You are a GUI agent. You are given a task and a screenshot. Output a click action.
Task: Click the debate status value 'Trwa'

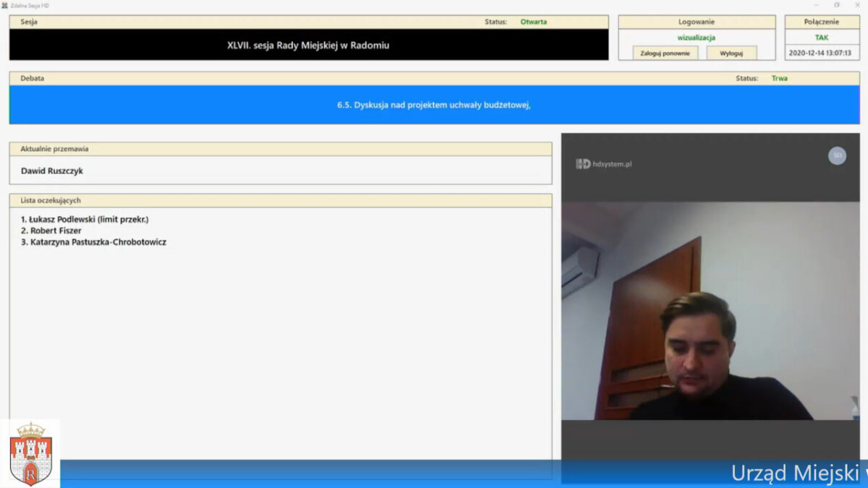pos(780,78)
